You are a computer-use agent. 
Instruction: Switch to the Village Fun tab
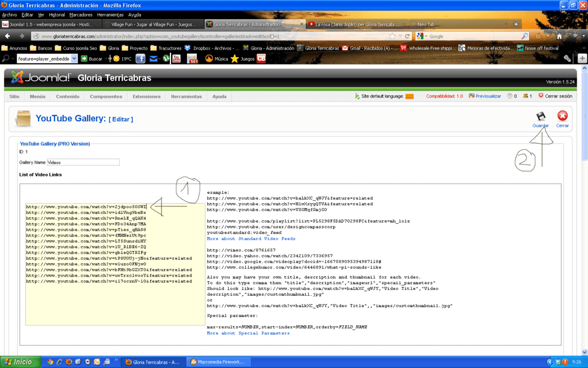click(153, 25)
